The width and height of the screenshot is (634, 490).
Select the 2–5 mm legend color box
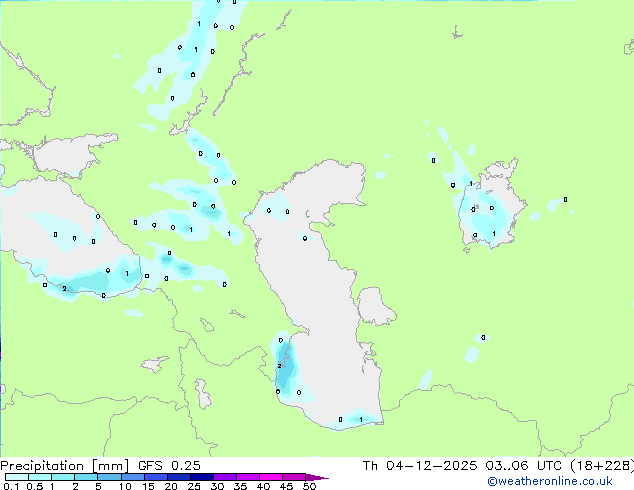(86, 477)
